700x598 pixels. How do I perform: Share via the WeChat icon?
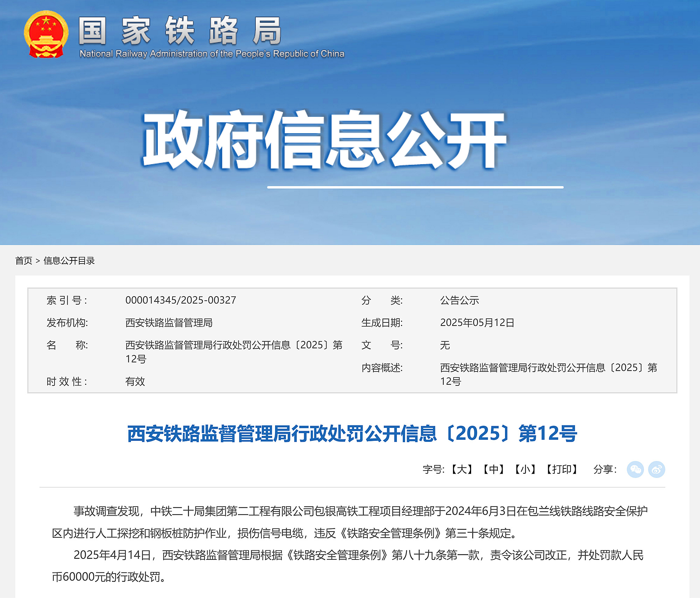pyautogui.click(x=635, y=470)
